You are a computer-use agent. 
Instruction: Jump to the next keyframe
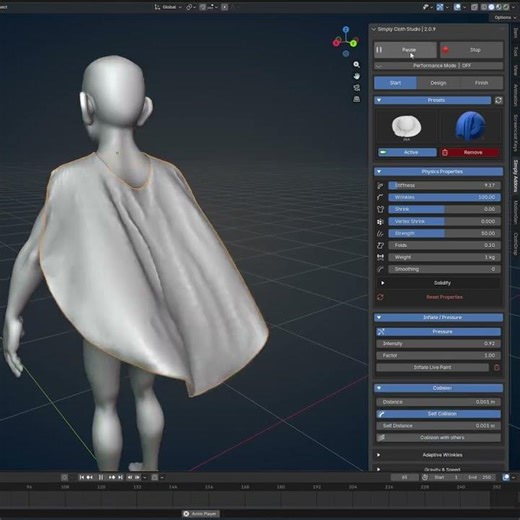click(112, 478)
